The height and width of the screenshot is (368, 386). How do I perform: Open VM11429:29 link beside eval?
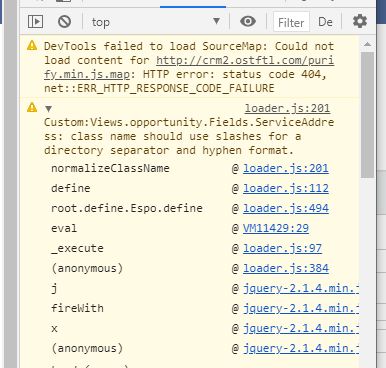coord(276,228)
